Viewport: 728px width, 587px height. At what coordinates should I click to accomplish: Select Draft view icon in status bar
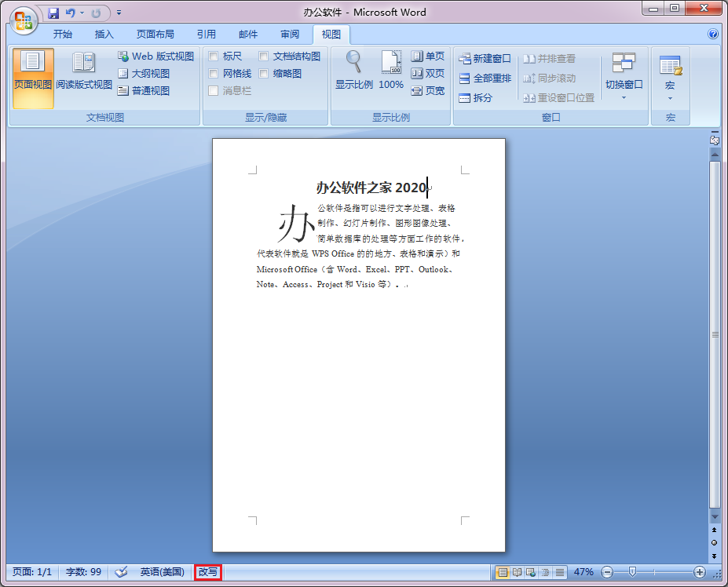pos(560,572)
